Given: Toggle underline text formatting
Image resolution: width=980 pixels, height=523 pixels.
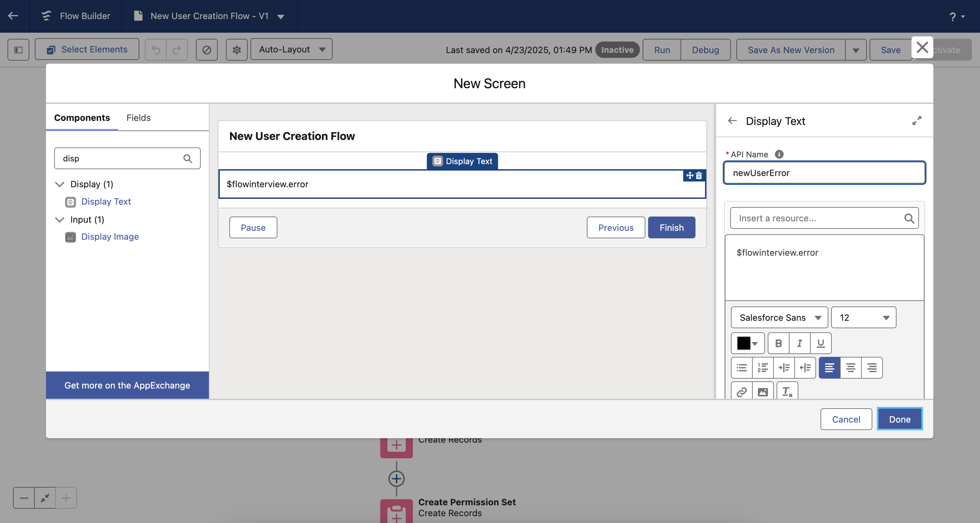Looking at the screenshot, I should 821,343.
